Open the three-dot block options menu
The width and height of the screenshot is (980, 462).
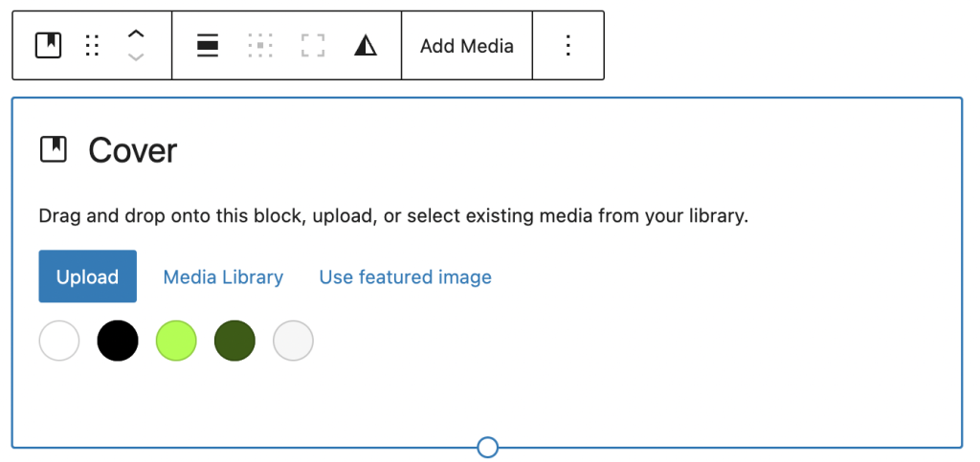568,46
